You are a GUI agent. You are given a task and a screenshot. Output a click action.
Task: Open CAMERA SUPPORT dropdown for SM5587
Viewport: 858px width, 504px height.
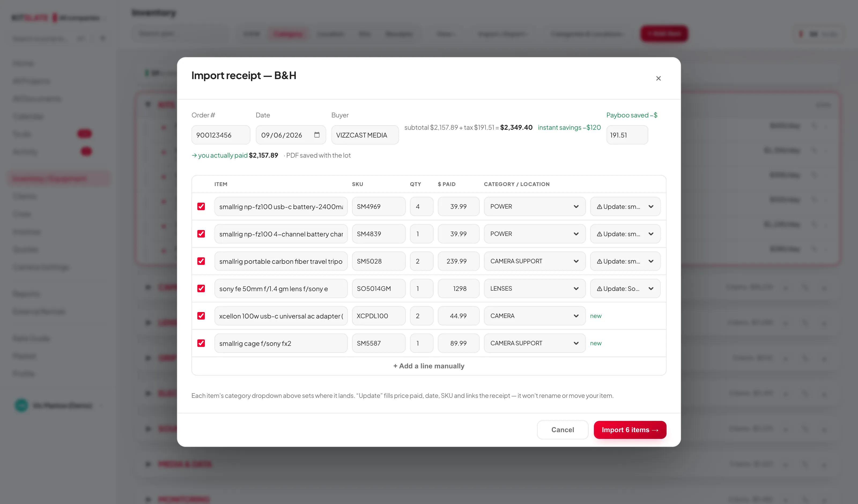click(535, 343)
